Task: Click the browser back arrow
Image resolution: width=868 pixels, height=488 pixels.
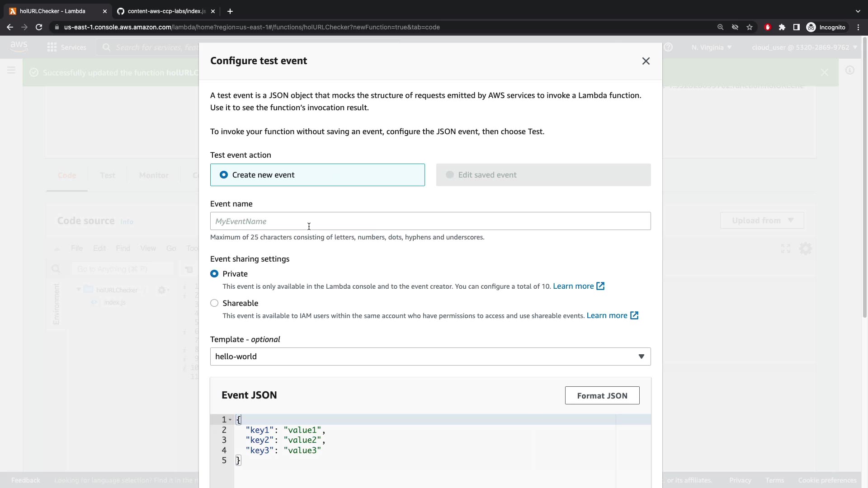Action: pos(10,27)
